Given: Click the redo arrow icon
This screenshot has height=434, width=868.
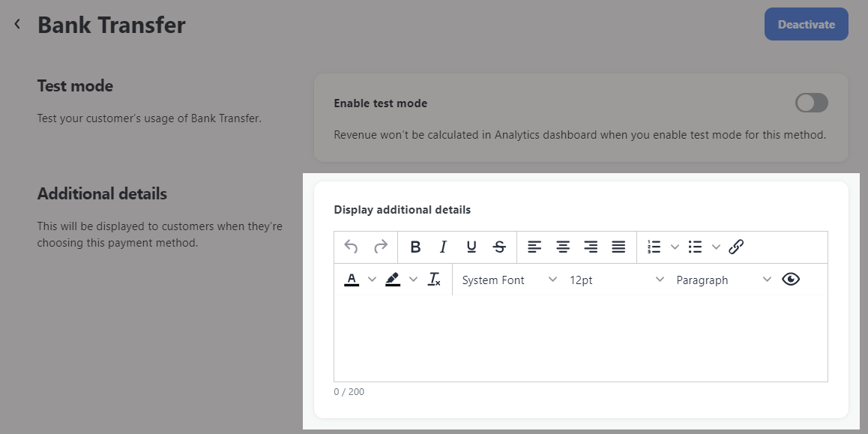Looking at the screenshot, I should pos(381,247).
